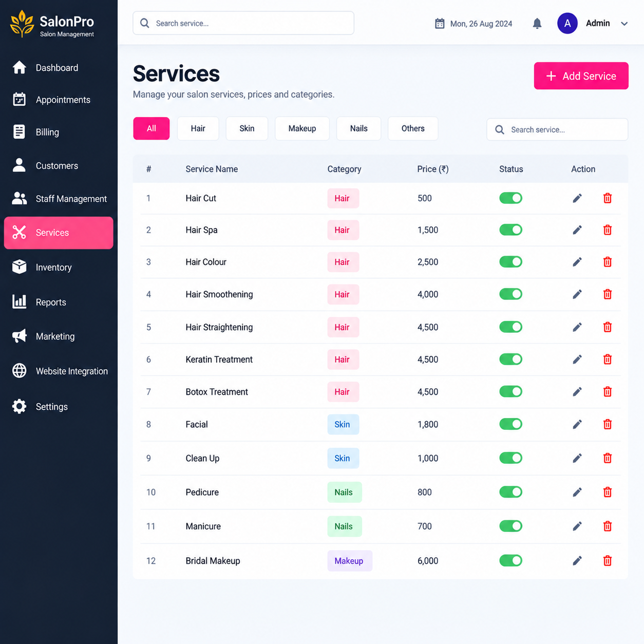Disable the Hair Cut status toggle

tap(510, 198)
